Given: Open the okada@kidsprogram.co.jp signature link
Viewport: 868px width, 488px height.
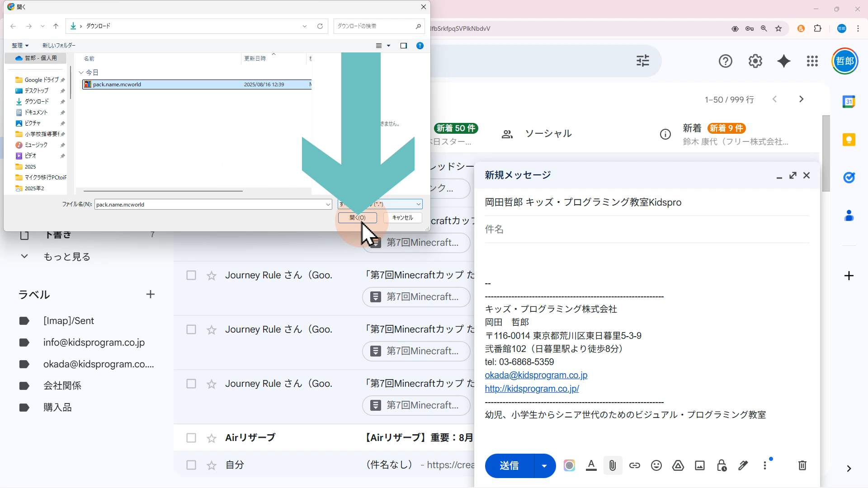Looking at the screenshot, I should point(536,375).
